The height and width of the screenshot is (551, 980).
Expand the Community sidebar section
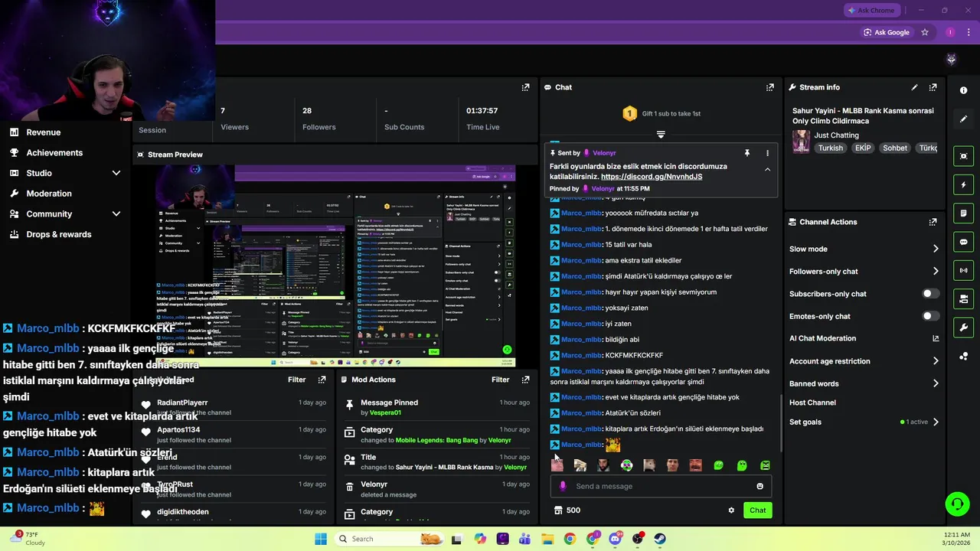[x=116, y=214]
